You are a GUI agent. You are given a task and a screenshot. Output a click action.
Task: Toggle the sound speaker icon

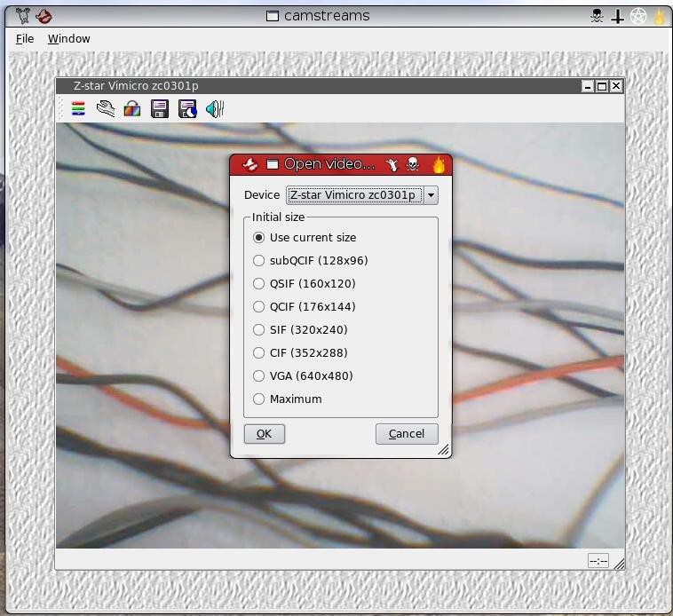click(x=215, y=108)
